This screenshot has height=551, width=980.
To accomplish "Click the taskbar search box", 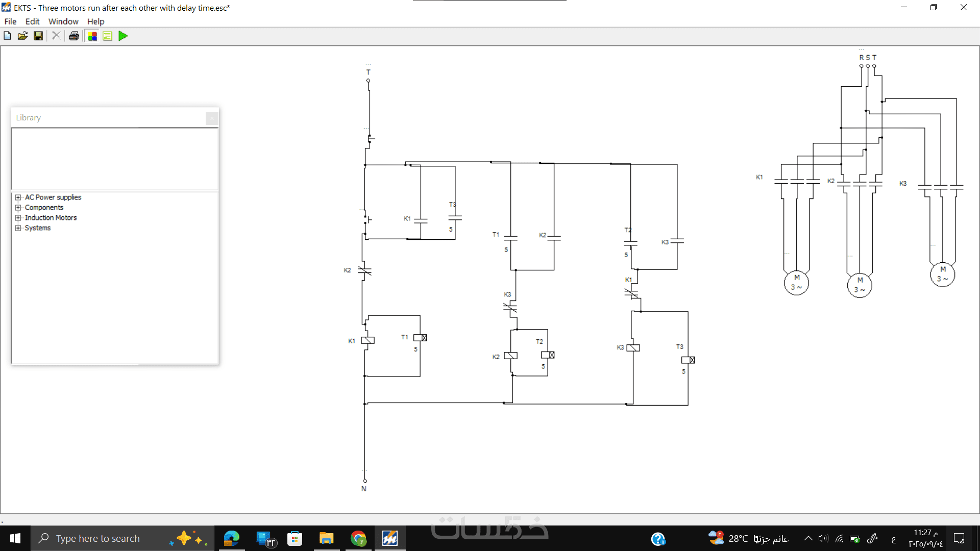I will 98,538.
